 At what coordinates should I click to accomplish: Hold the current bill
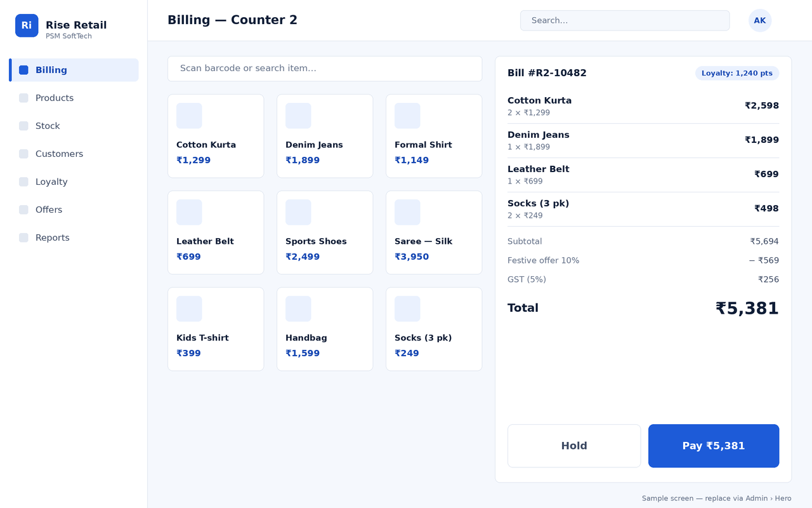tap(574, 446)
